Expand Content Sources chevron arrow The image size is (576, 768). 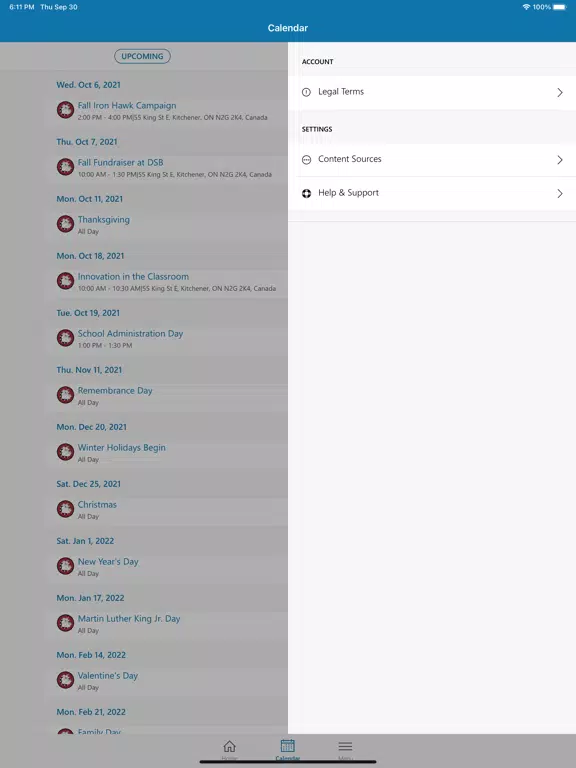coord(560,160)
